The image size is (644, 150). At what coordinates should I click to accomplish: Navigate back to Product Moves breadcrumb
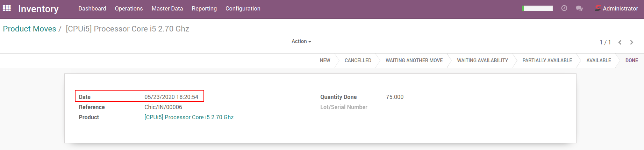tap(29, 29)
